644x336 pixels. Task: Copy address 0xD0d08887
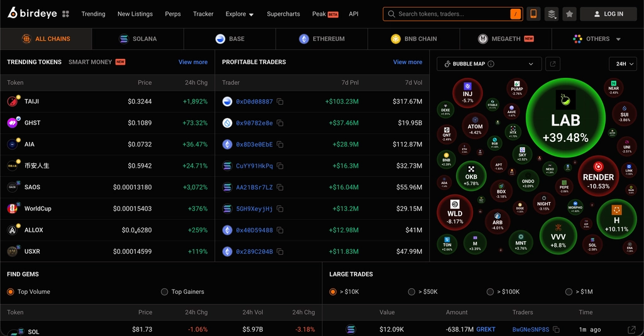coord(280,101)
